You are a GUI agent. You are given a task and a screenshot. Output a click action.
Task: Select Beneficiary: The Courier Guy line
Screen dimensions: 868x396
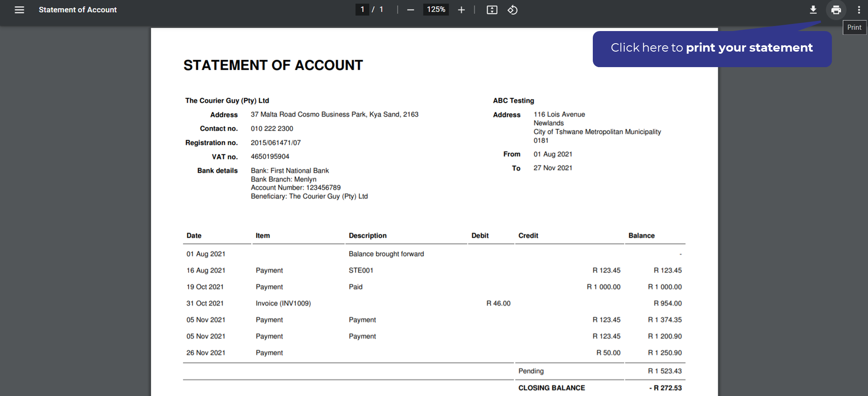[309, 196]
